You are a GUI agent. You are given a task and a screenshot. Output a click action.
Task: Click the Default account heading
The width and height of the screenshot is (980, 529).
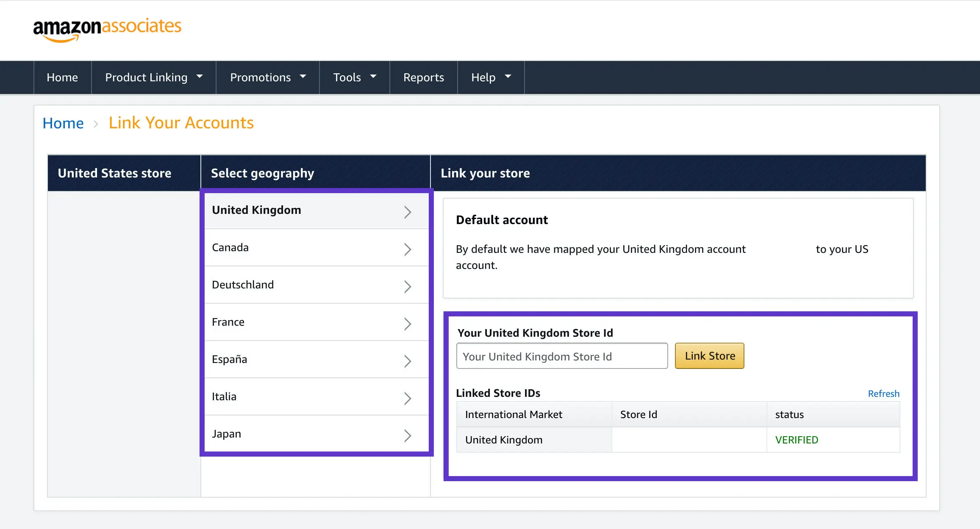click(502, 220)
